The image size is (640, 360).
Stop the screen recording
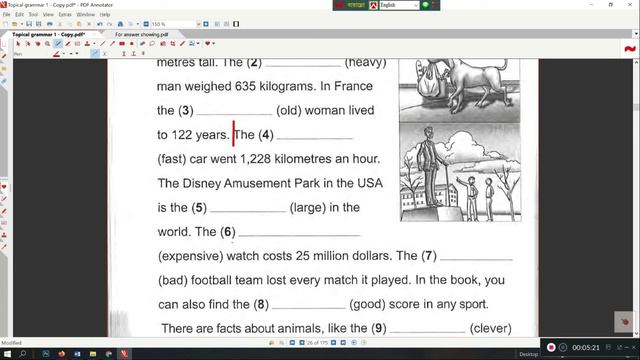point(551,347)
